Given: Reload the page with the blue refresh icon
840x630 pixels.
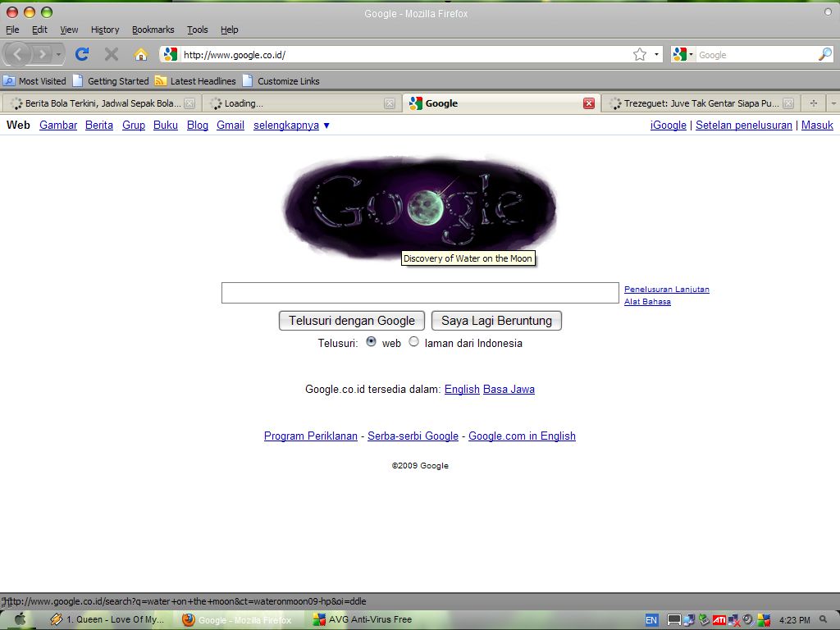Looking at the screenshot, I should [82, 54].
